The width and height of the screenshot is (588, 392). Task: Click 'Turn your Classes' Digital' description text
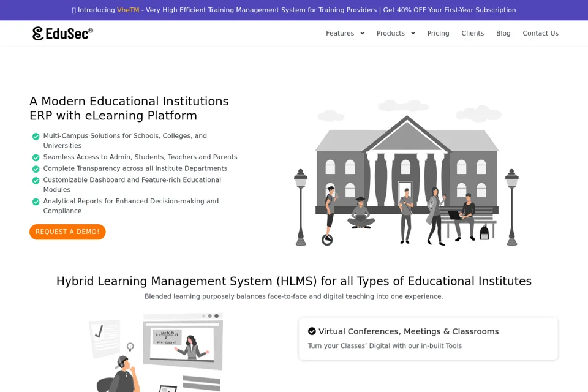pyautogui.click(x=385, y=346)
